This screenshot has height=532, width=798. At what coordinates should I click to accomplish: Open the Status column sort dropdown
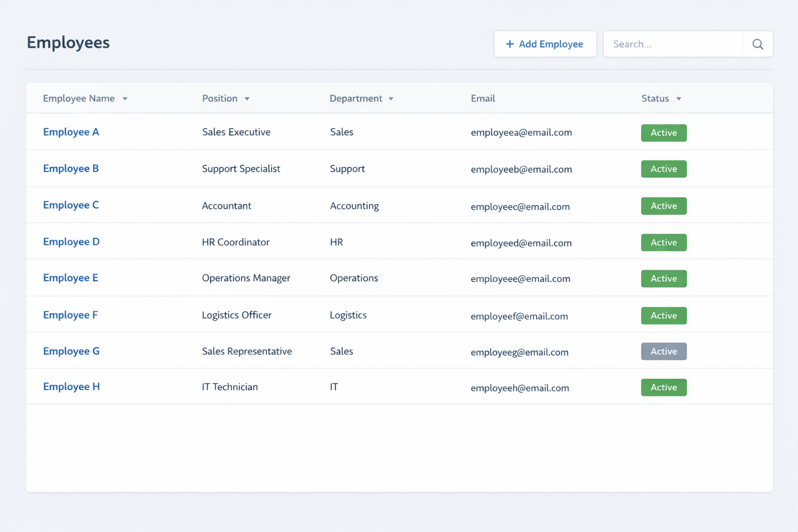(x=679, y=98)
